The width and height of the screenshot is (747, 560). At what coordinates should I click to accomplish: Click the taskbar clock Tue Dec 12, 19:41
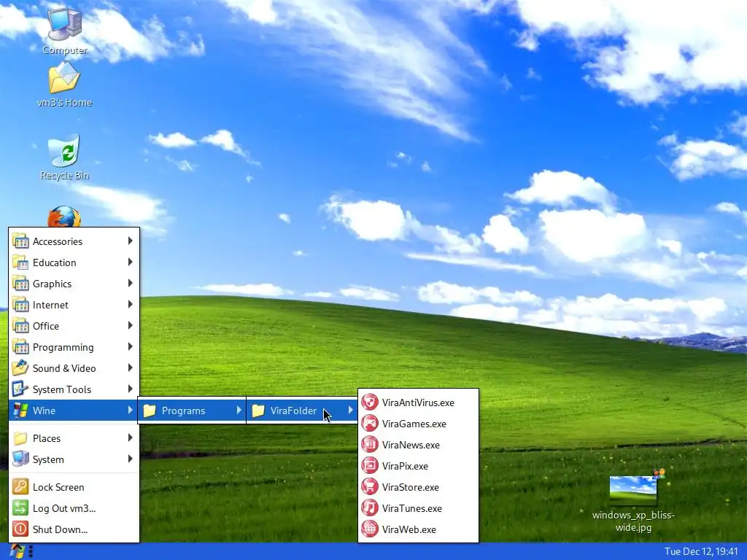[701, 551]
